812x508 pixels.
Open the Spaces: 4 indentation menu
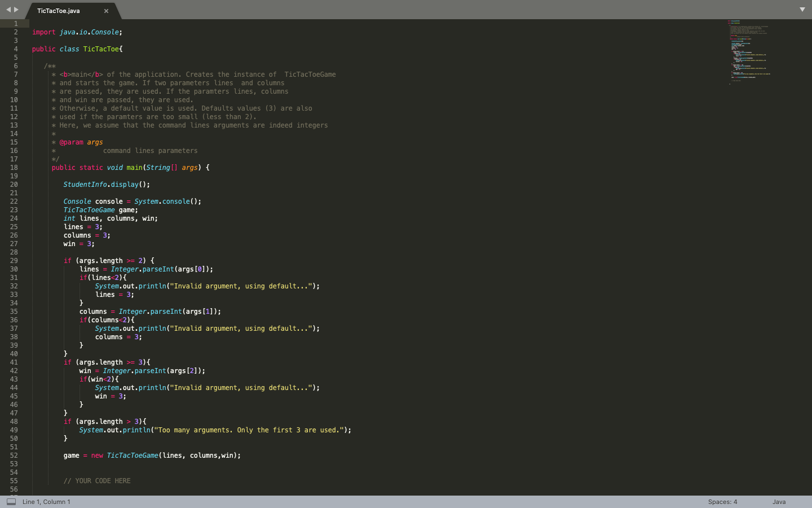click(x=722, y=502)
